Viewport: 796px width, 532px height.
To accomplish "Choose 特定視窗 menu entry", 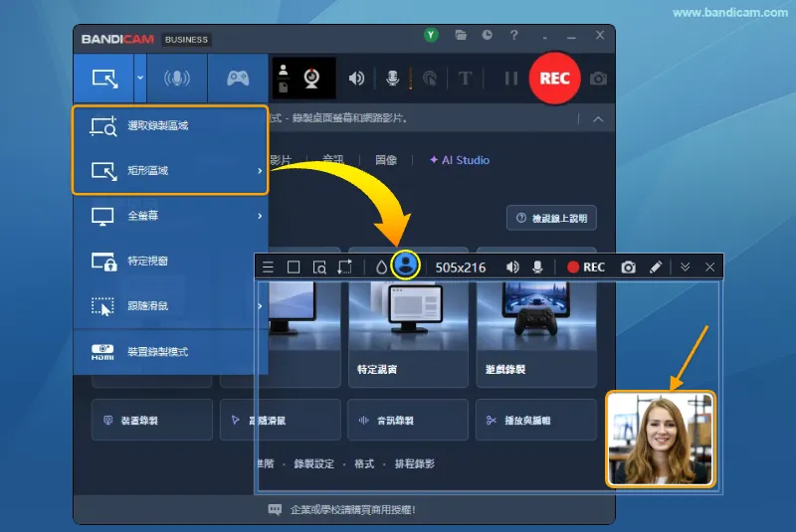I will pyautogui.click(x=170, y=262).
